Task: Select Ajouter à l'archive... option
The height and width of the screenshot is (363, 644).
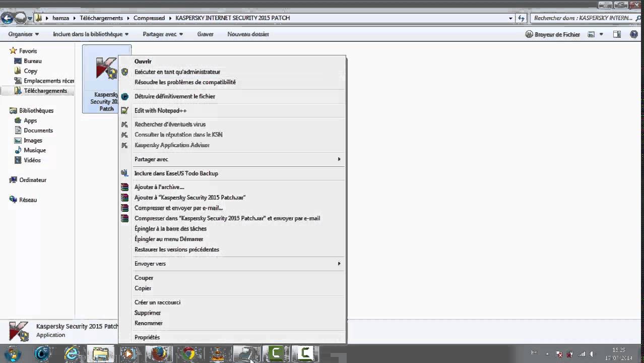Action: pos(159,187)
